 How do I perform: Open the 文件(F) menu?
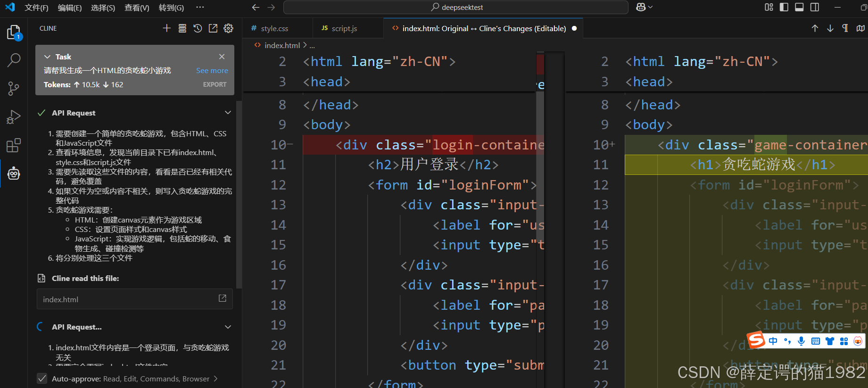[x=37, y=8]
